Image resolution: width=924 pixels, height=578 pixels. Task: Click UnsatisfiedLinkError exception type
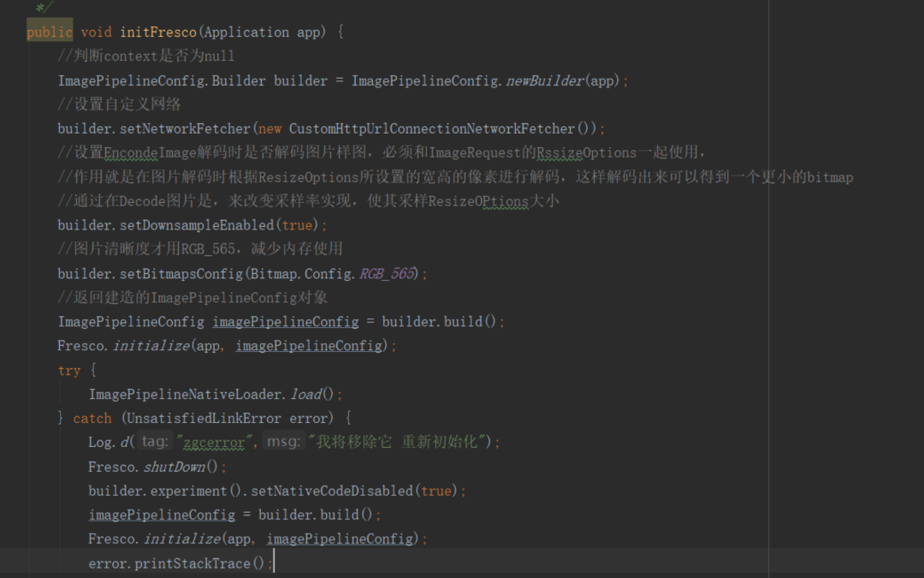[x=204, y=418]
